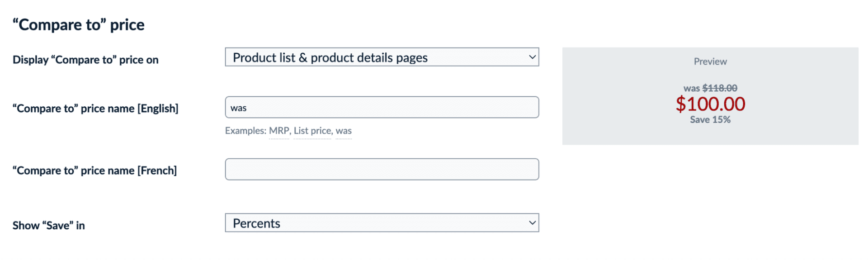The height and width of the screenshot is (260, 868).
Task: Pick the 'was' example link
Action: tap(344, 131)
